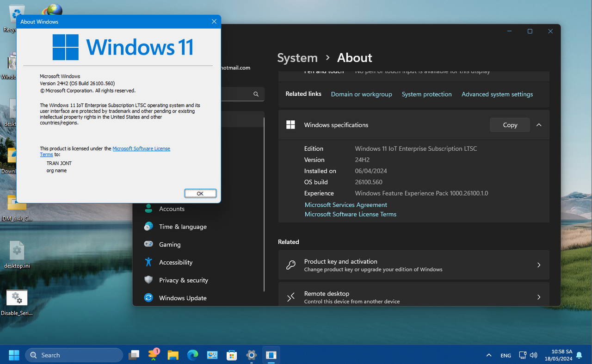Screen dimensions: 592x364
Task: Click the Windows logo in Windows specifications
Action: pyautogui.click(x=290, y=125)
